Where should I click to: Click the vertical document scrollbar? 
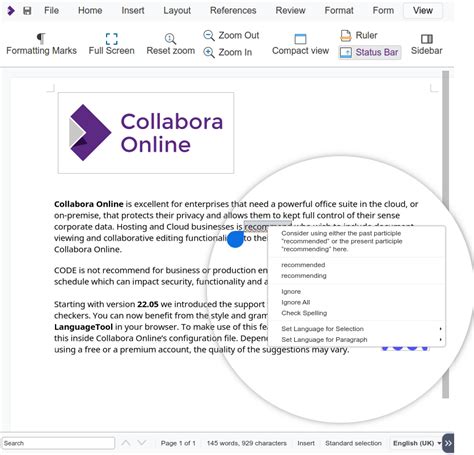pyautogui.click(x=445, y=235)
